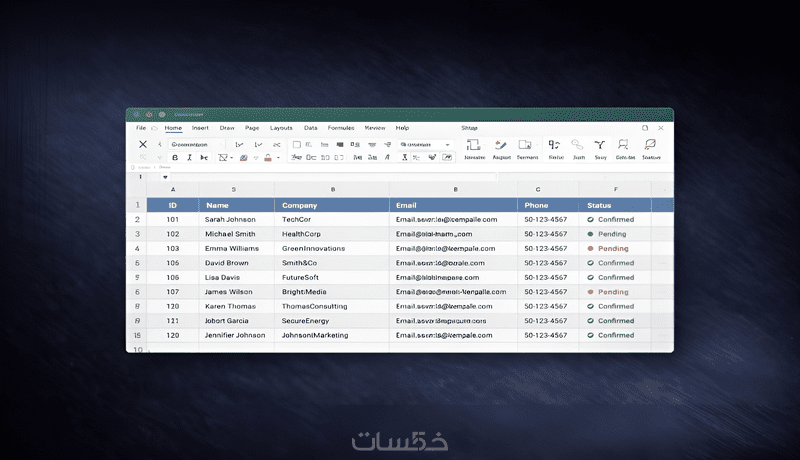Open the Review tab
Screen dimensions: 800x460
pyautogui.click(x=375, y=128)
